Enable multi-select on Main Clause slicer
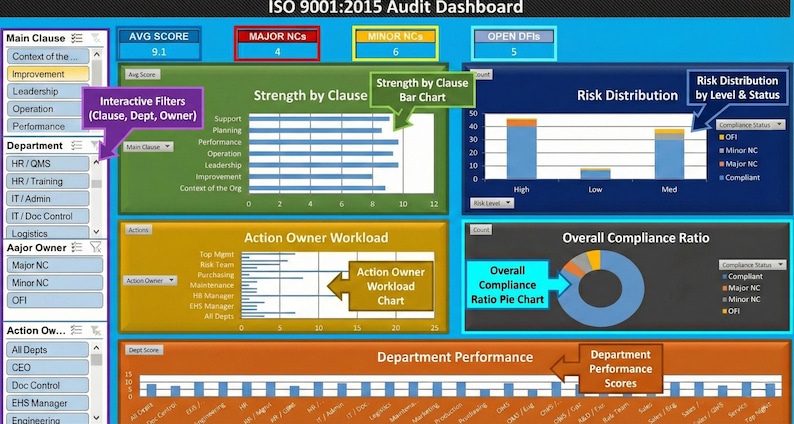794x424 pixels. [x=77, y=38]
